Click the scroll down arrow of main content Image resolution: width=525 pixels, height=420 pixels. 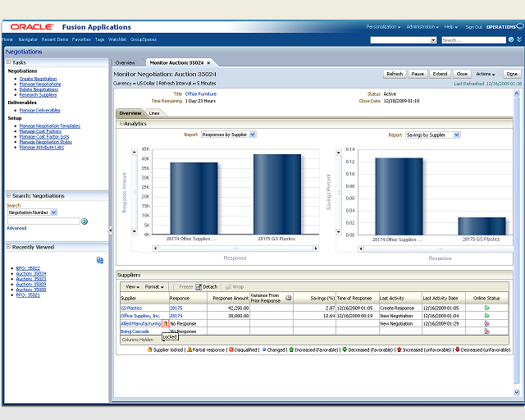pyautogui.click(x=517, y=393)
